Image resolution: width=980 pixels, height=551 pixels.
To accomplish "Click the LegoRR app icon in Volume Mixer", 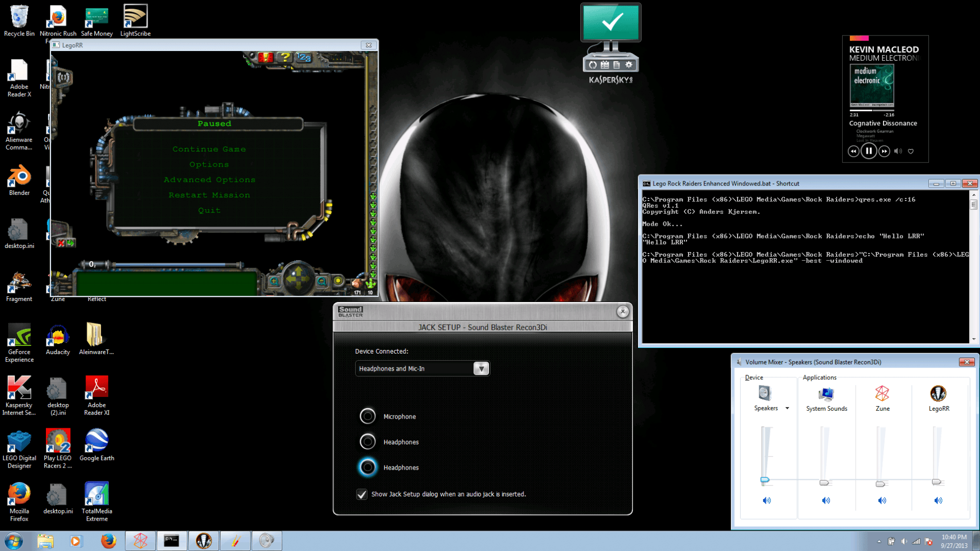I will [938, 394].
